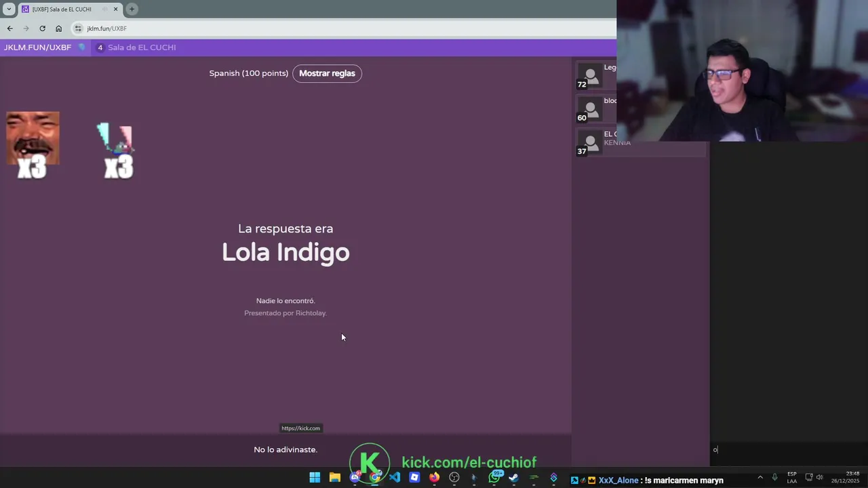Screen dimensions: 868x488
Task: Click the tab audio indicator icon
Action: [x=104, y=9]
